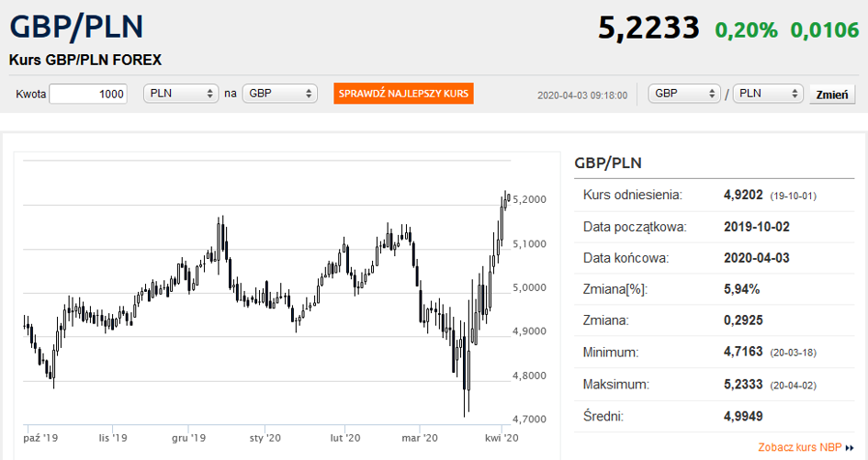Open the GBP base currency dropdown near Zmień

684,94
